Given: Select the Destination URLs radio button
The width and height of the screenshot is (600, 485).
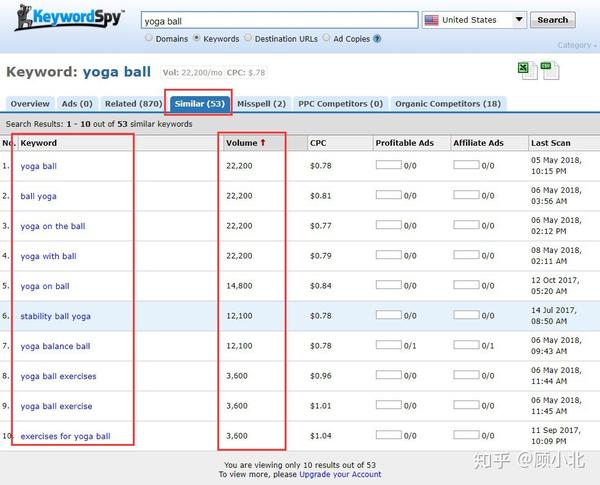Looking at the screenshot, I should coord(248,38).
